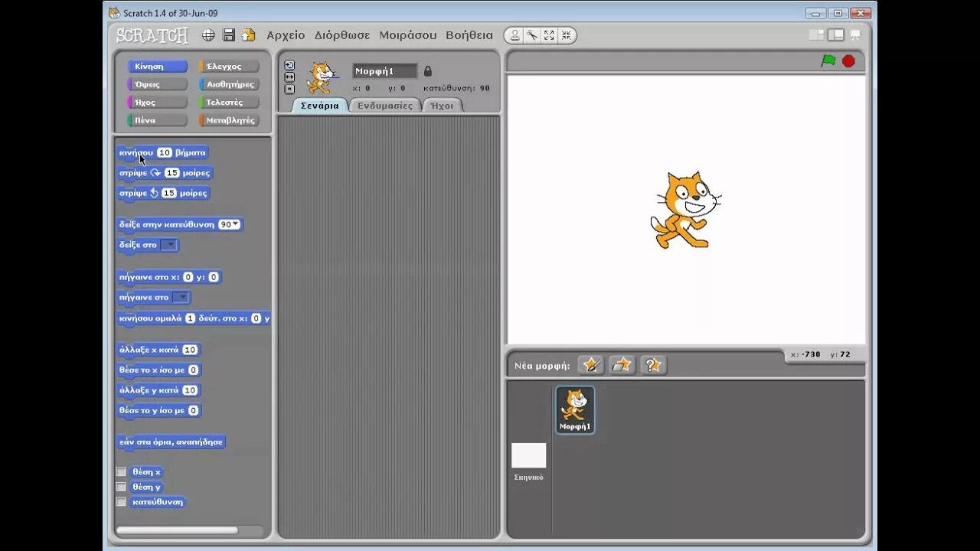The image size is (980, 551).
Task: Switch to full stage view
Action: (836, 35)
